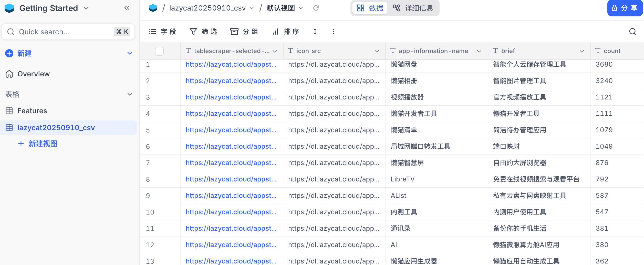The image size is (644, 265).
Task: Click the icon src cell in row 3
Action: tap(334, 97)
